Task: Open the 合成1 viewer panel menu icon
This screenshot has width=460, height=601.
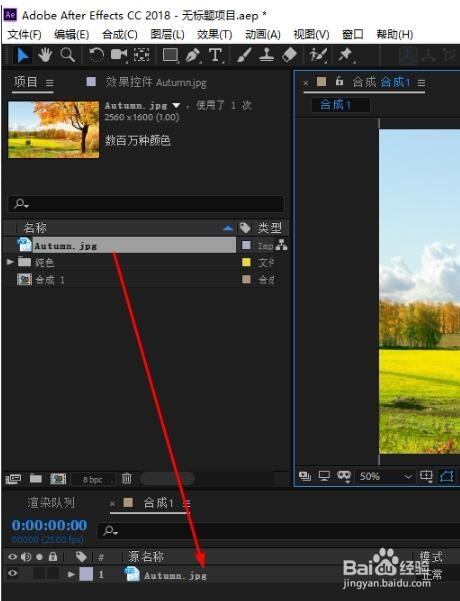Action: (421, 83)
